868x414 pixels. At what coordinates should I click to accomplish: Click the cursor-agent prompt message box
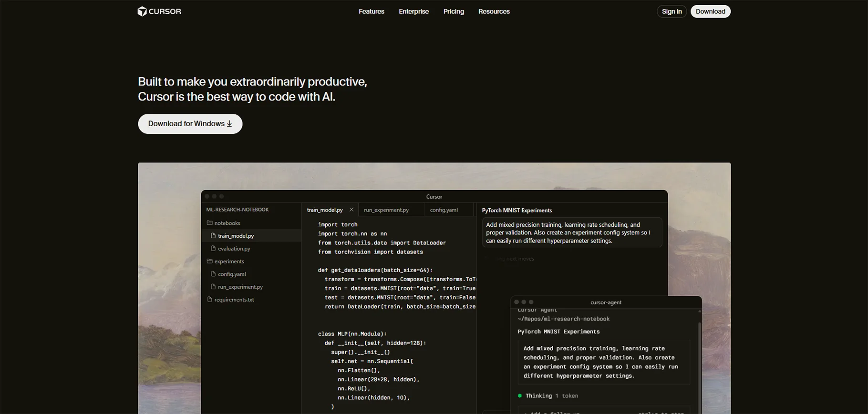[604, 362]
